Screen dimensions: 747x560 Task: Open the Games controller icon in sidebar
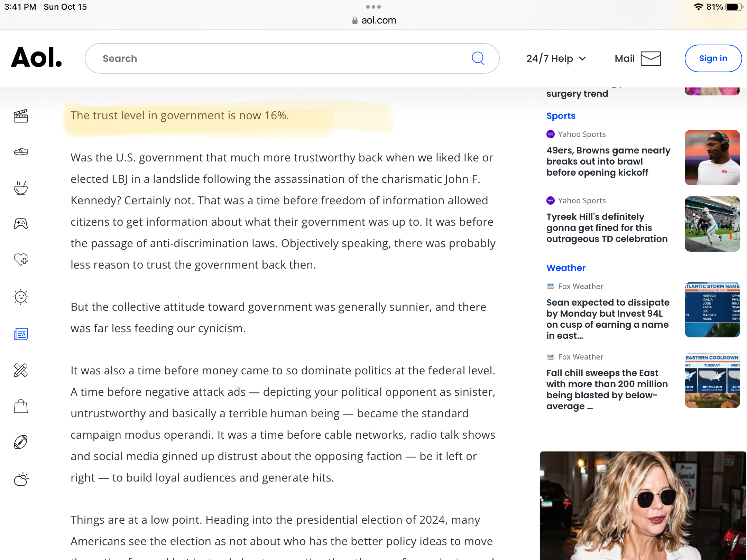[x=21, y=224]
